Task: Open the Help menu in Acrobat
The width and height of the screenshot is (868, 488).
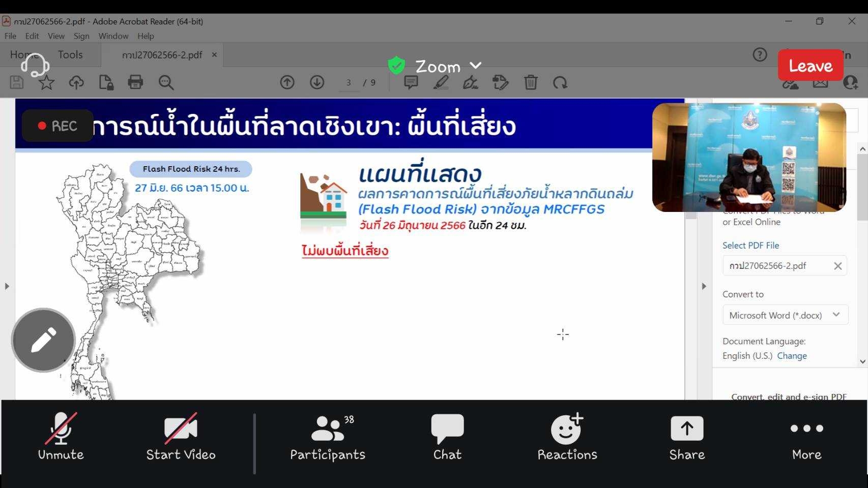Action: click(x=146, y=36)
